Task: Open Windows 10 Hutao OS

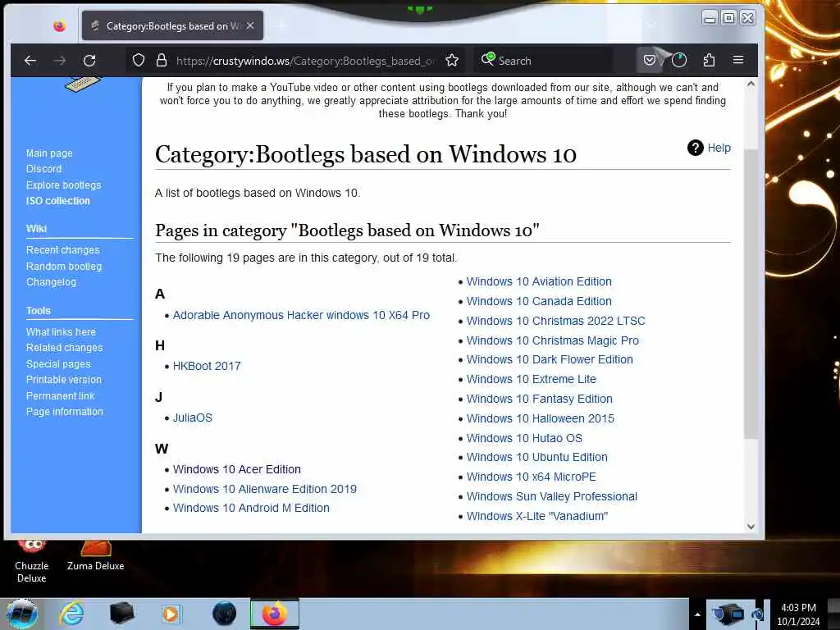Action: (x=524, y=438)
